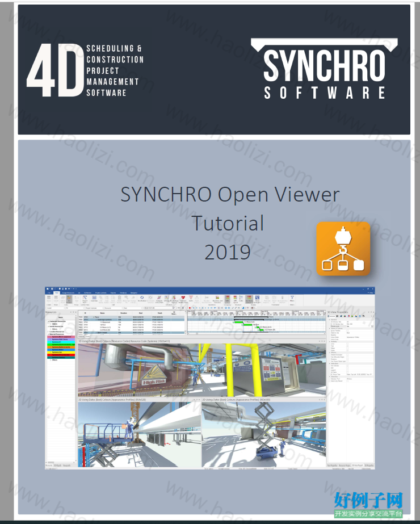
Task: Select the Pipes row in the task table
Action: [132, 317]
